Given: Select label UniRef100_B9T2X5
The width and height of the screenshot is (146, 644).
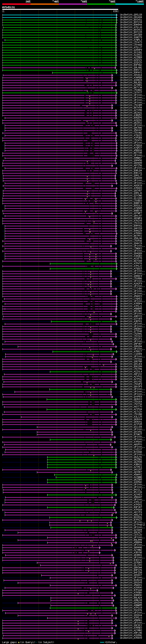Looking at the screenshot, I should pos(131,32).
